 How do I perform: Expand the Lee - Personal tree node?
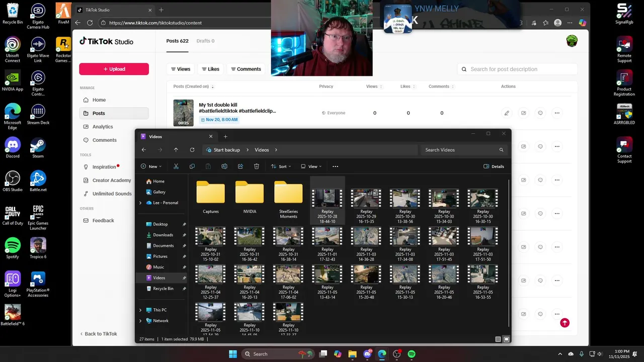(140, 203)
